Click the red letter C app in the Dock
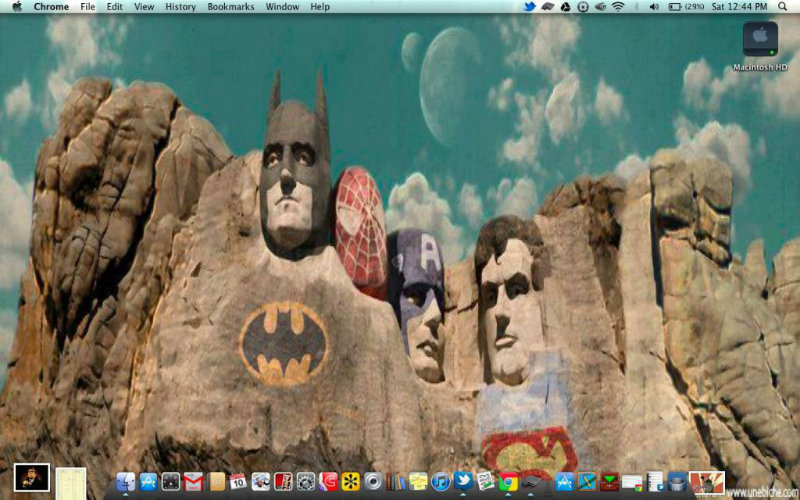The width and height of the screenshot is (800, 500). click(328, 481)
